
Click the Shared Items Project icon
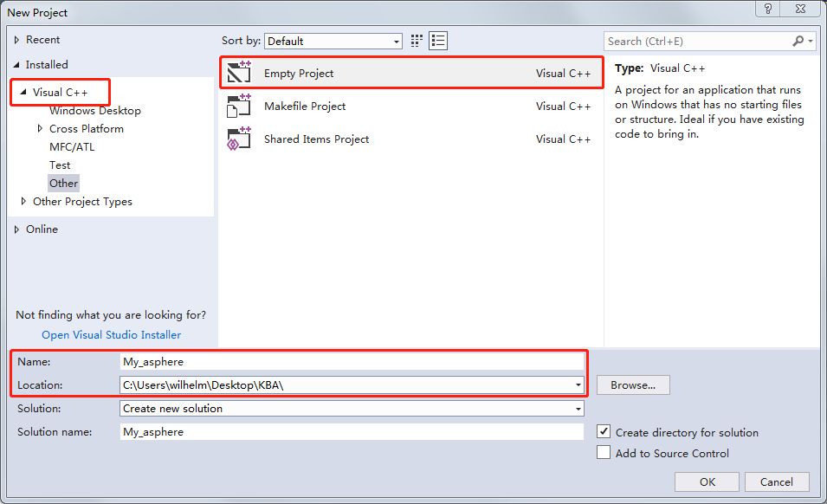(238, 139)
